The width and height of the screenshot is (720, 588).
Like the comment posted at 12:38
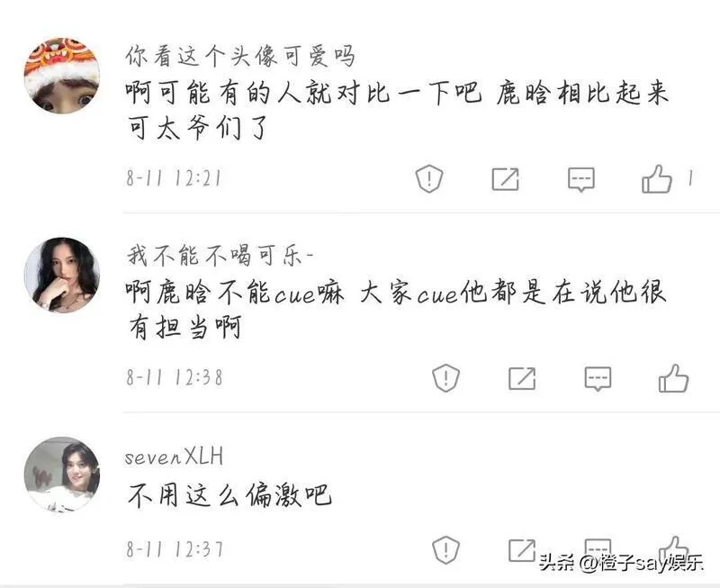click(x=673, y=378)
